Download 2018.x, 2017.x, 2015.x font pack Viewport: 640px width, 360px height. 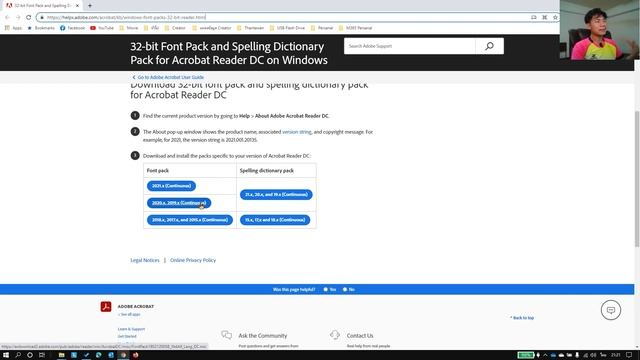coord(190,220)
